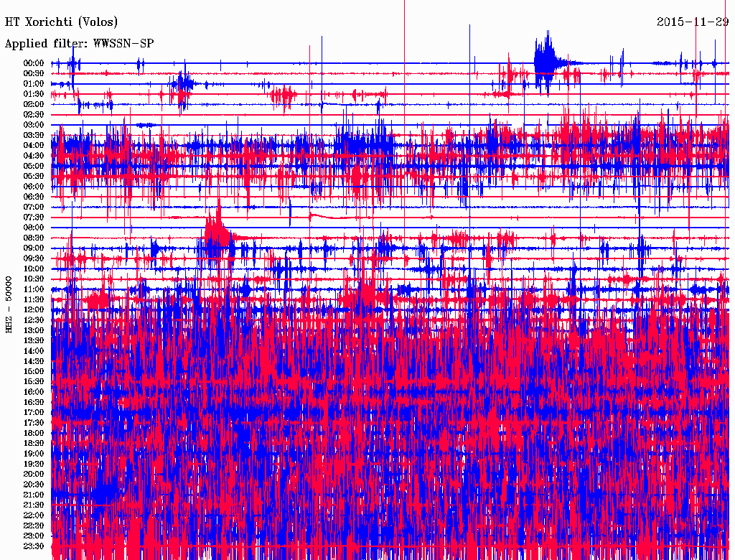Click the 04:30 time label
This screenshot has height=560, width=735.
tap(34, 156)
